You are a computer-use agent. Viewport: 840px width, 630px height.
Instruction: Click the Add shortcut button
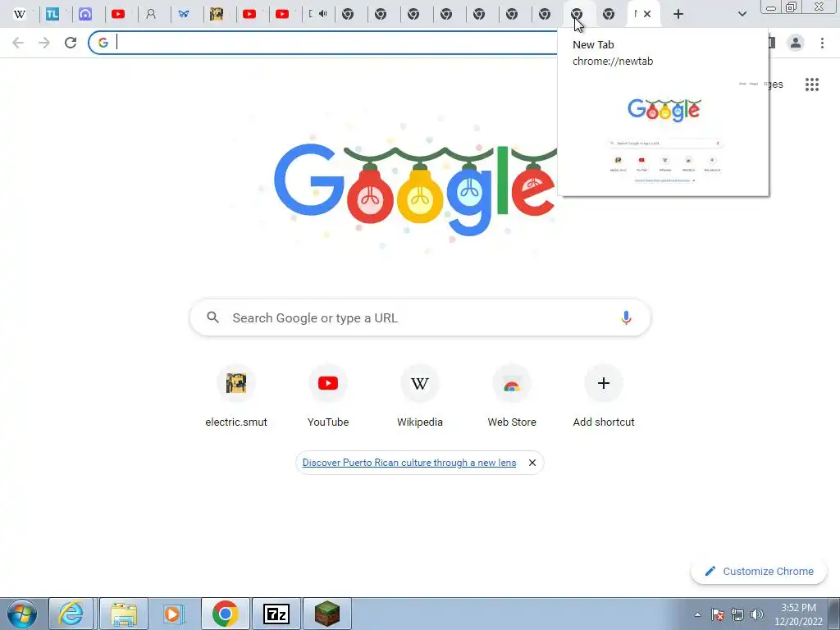click(x=604, y=396)
